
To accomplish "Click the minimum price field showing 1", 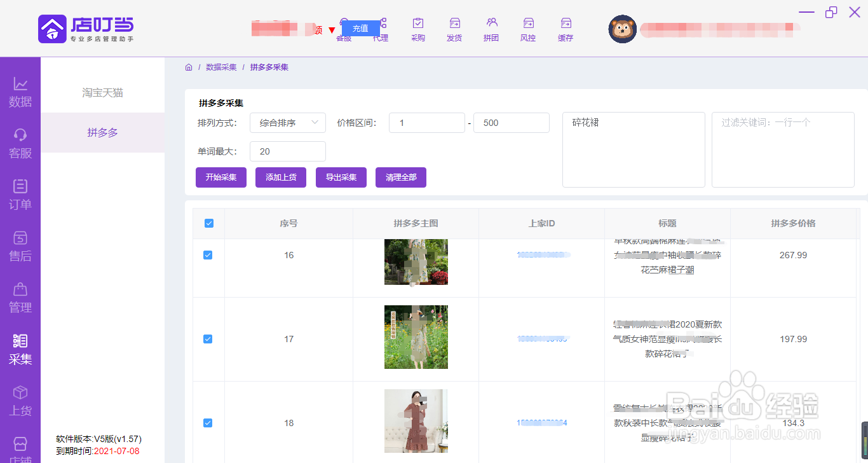I will [x=427, y=123].
